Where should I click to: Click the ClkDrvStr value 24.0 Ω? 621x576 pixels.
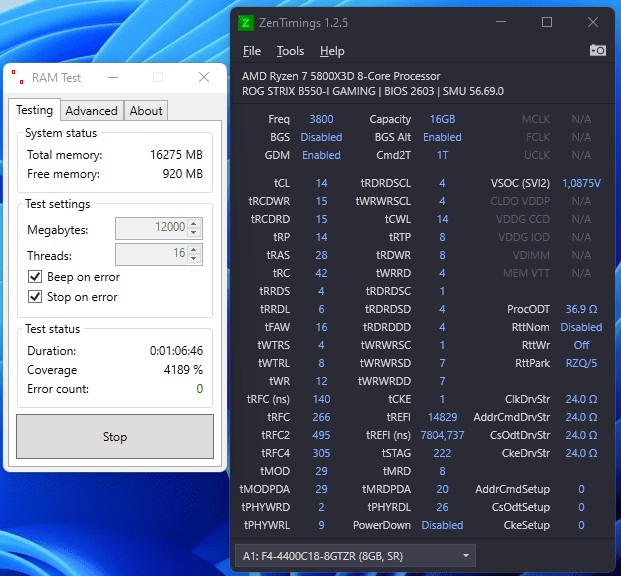point(581,399)
